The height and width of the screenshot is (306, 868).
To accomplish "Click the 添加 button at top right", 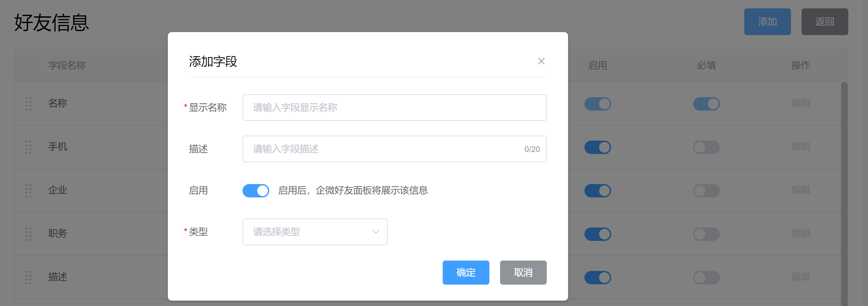I will [x=767, y=22].
